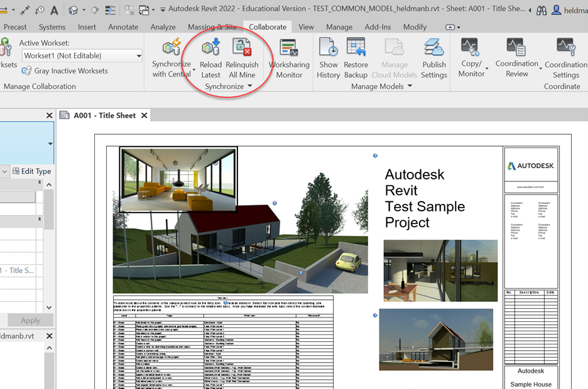This screenshot has width=588, height=389.
Task: Click the Relinquish All Mine icon
Action: pos(242,47)
